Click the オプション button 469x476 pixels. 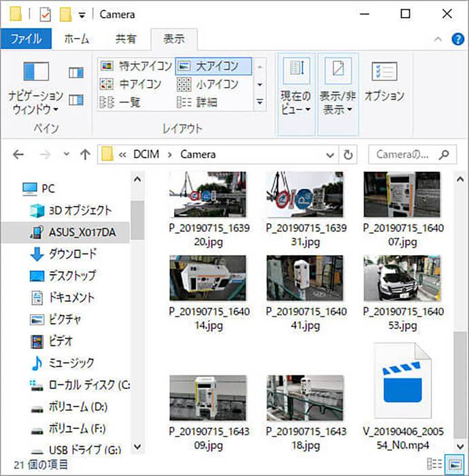click(x=384, y=82)
